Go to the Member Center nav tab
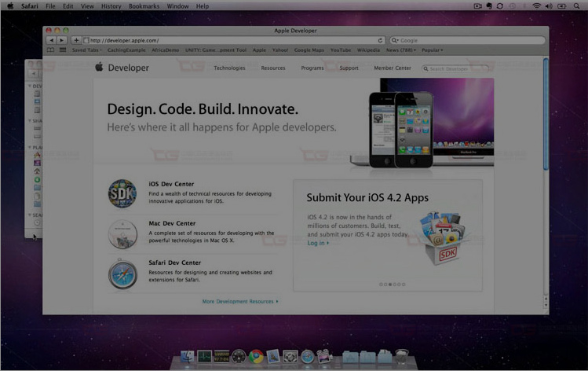The image size is (588, 371). point(393,68)
